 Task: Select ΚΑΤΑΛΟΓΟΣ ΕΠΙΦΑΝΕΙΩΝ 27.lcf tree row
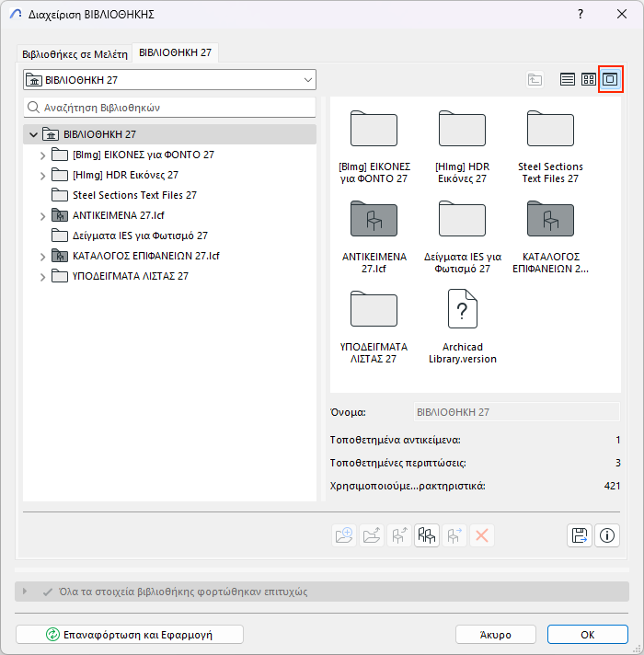(169, 256)
